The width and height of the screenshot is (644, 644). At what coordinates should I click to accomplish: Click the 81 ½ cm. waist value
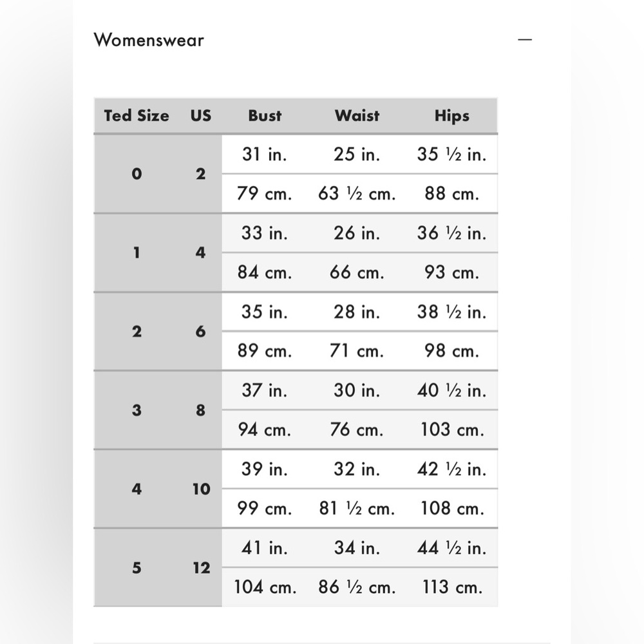[357, 509]
